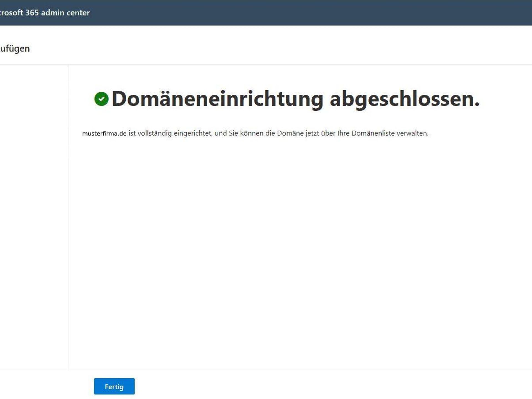The image size is (532, 399).
Task: Select the dark navigation banner
Action: click(266, 12)
